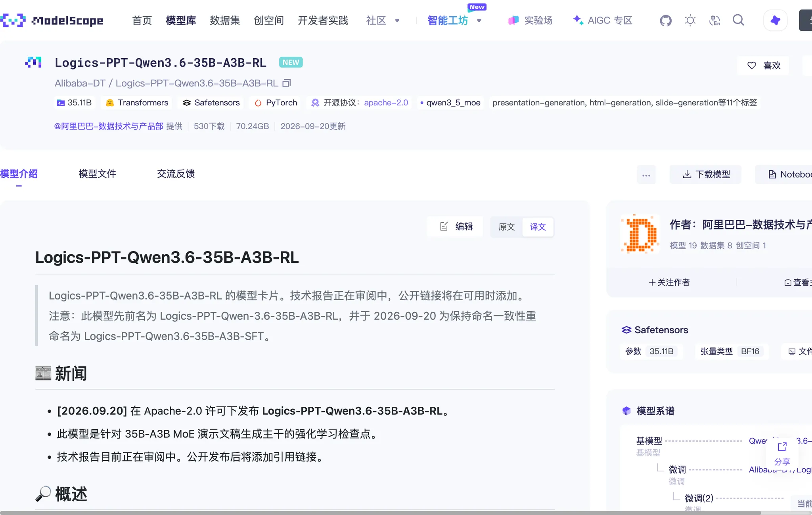The width and height of the screenshot is (812, 515).
Task: Switch to 译文 translated text
Action: pyautogui.click(x=538, y=227)
